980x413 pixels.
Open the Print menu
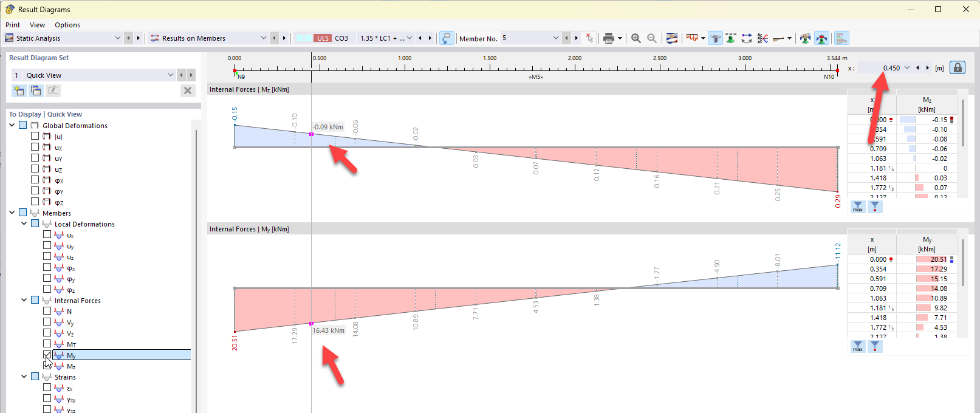tap(13, 25)
